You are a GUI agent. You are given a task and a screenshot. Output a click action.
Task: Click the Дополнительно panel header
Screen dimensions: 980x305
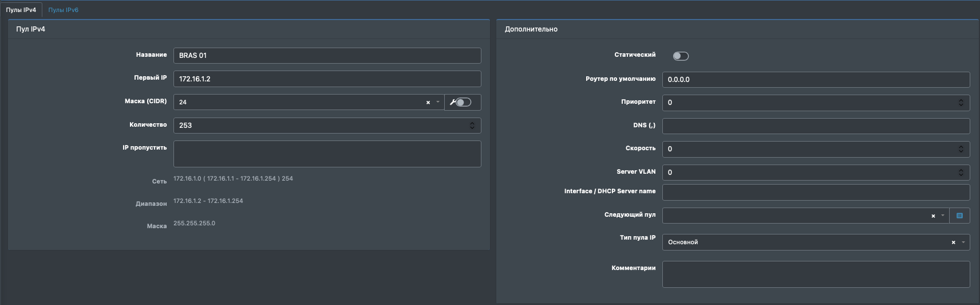click(737, 29)
